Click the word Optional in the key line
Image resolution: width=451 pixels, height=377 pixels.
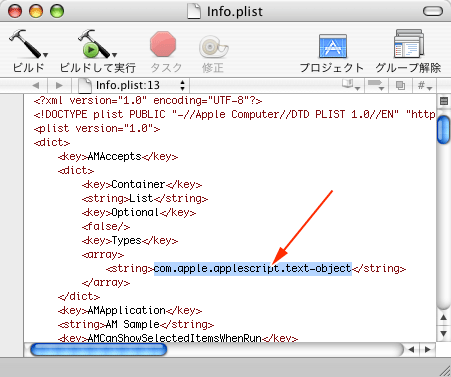[135, 212]
